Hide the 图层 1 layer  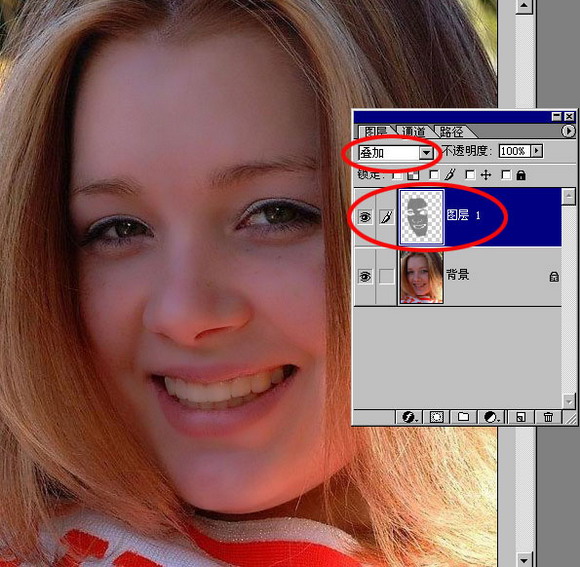click(365, 217)
